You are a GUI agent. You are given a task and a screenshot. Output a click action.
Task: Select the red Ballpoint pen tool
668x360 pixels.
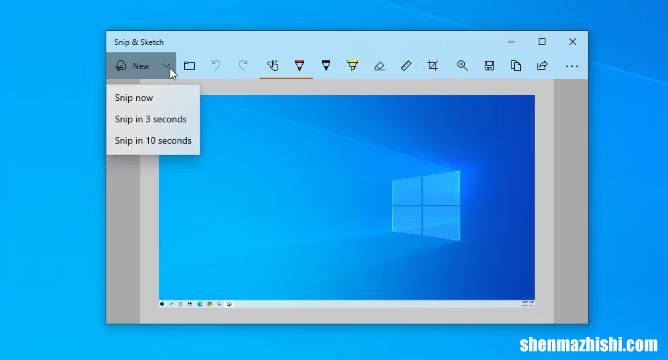[x=299, y=66]
